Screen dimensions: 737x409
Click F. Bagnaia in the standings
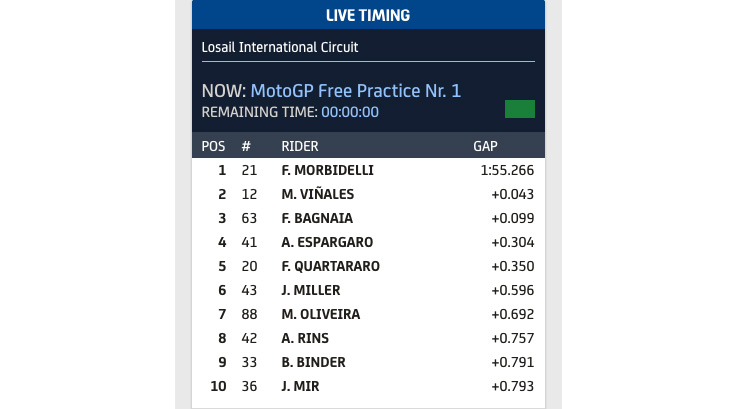click(x=317, y=218)
